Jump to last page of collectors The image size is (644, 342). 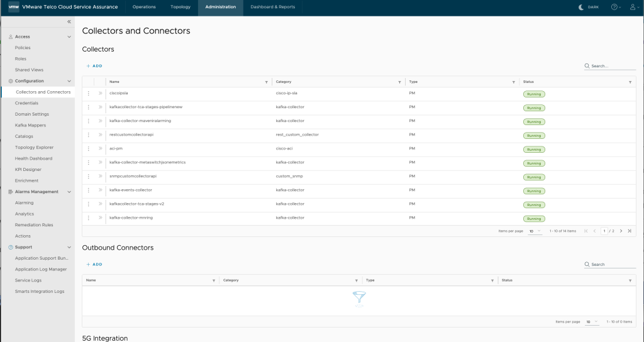(x=630, y=231)
